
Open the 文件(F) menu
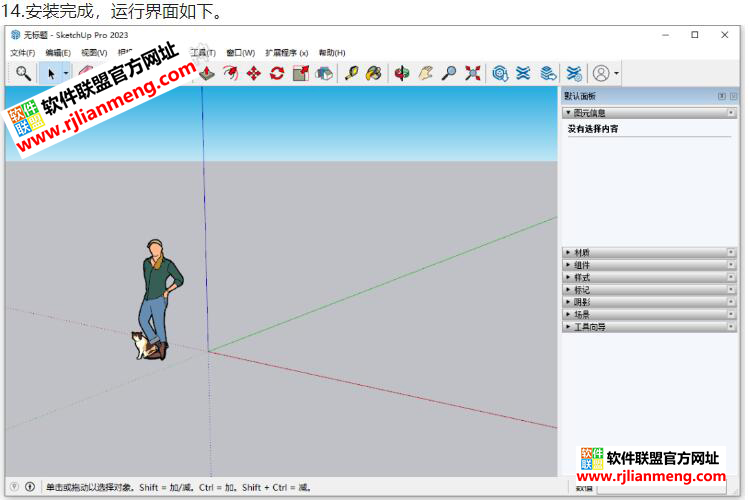pos(22,52)
